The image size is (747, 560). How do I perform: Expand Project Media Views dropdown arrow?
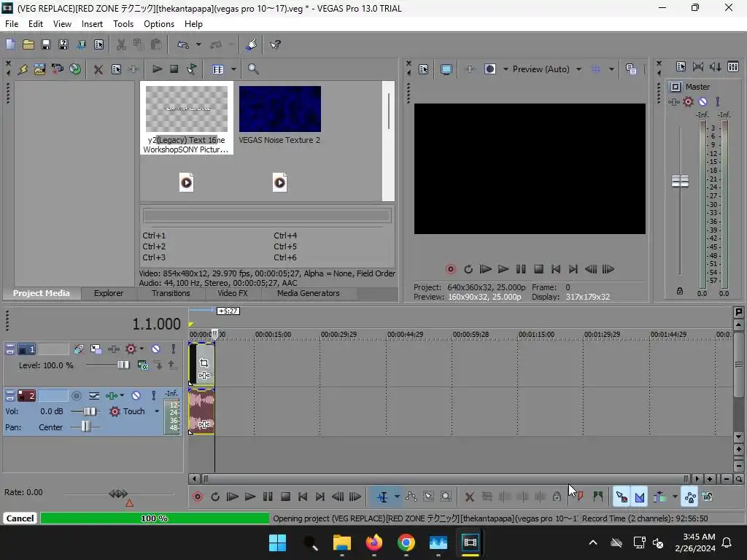[233, 69]
